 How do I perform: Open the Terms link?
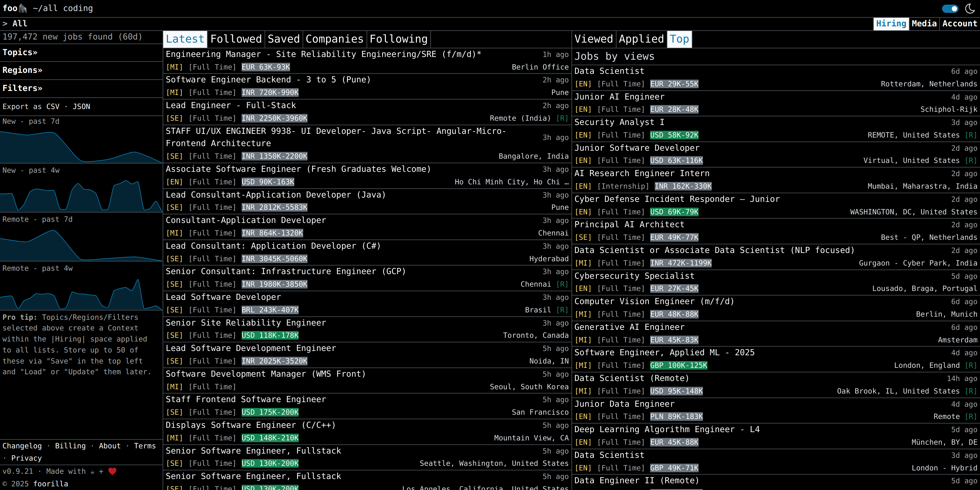coord(145,446)
